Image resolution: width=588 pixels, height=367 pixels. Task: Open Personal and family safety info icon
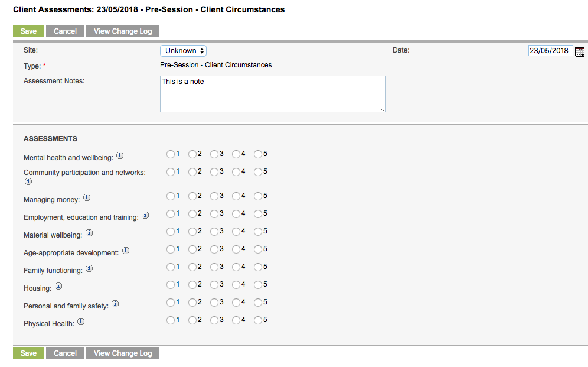coord(115,304)
